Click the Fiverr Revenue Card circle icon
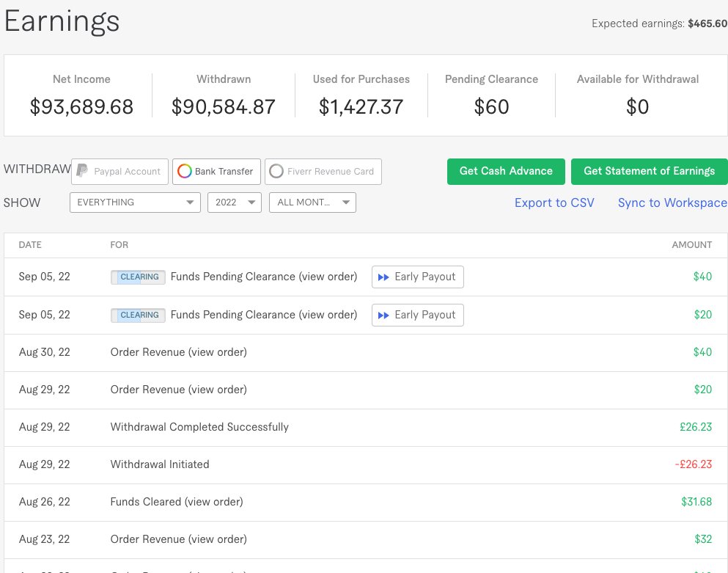 coord(276,171)
